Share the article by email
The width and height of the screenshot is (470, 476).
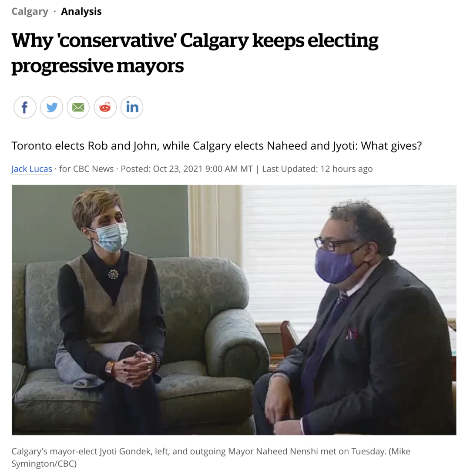point(78,107)
